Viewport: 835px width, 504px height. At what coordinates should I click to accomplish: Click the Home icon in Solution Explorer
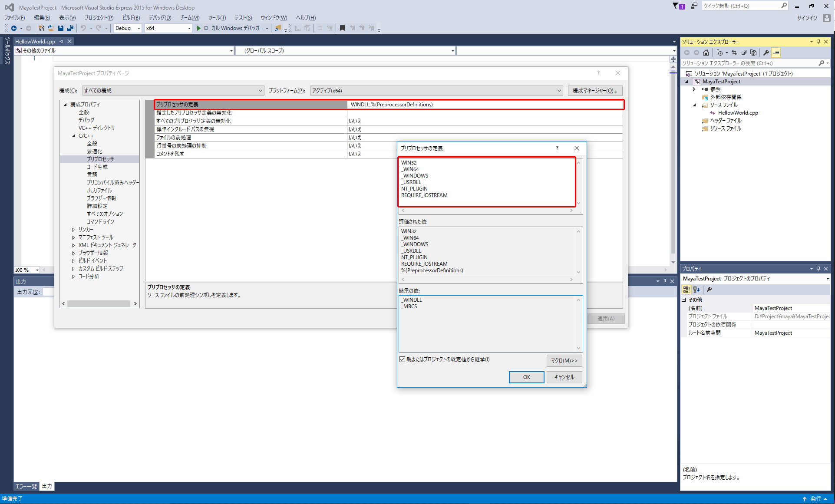click(706, 53)
